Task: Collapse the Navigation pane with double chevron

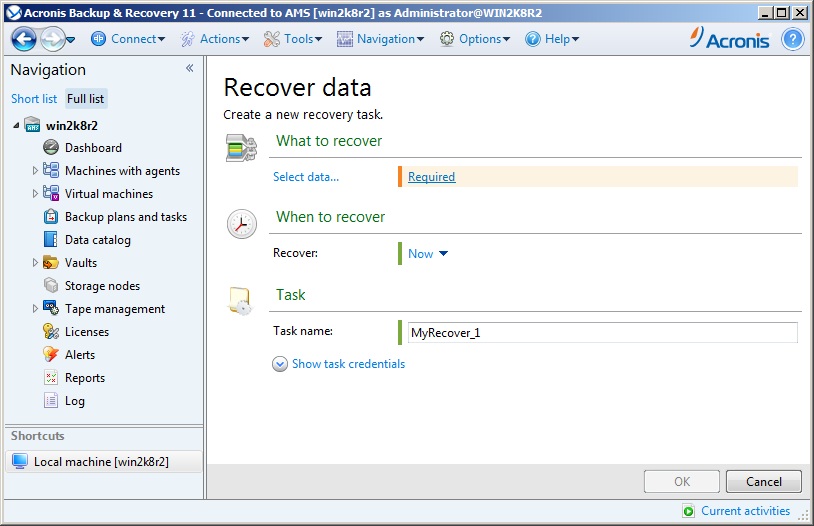Action: [189, 68]
